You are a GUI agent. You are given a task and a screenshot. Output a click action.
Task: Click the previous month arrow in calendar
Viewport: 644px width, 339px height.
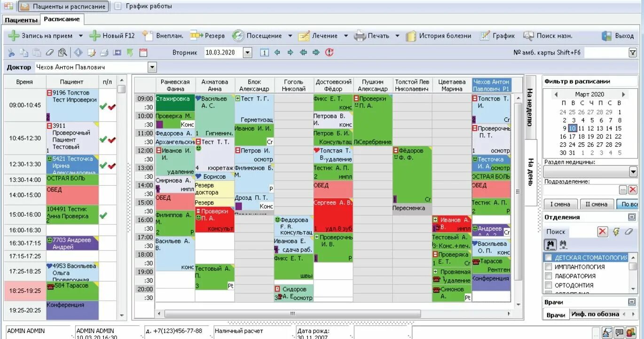(x=556, y=95)
